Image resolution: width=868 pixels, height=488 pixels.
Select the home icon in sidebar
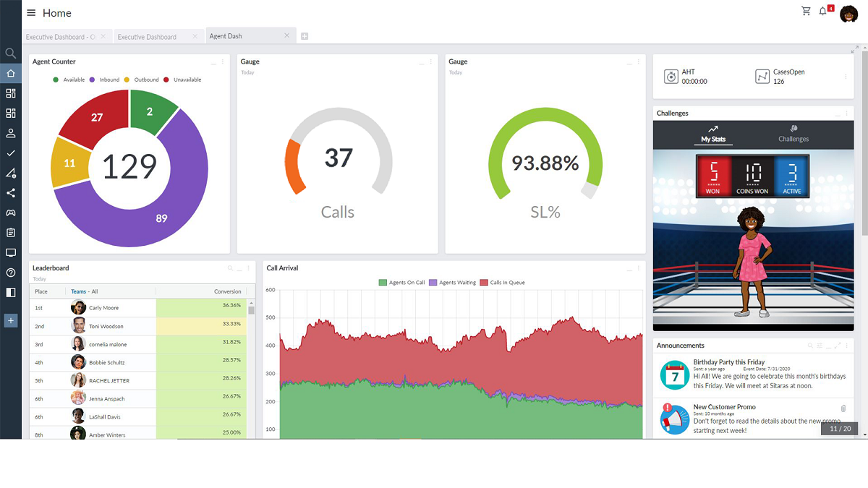11,73
